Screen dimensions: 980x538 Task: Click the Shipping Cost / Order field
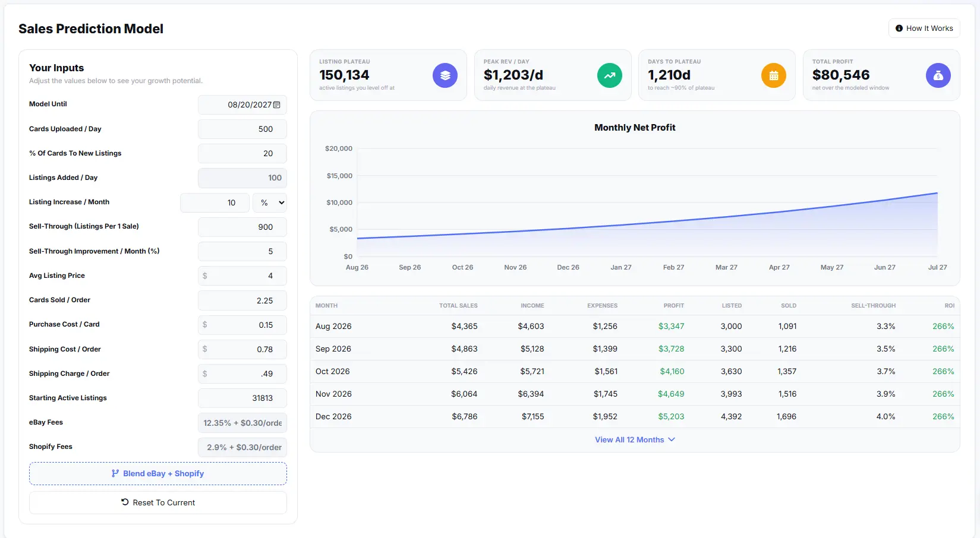(x=242, y=349)
